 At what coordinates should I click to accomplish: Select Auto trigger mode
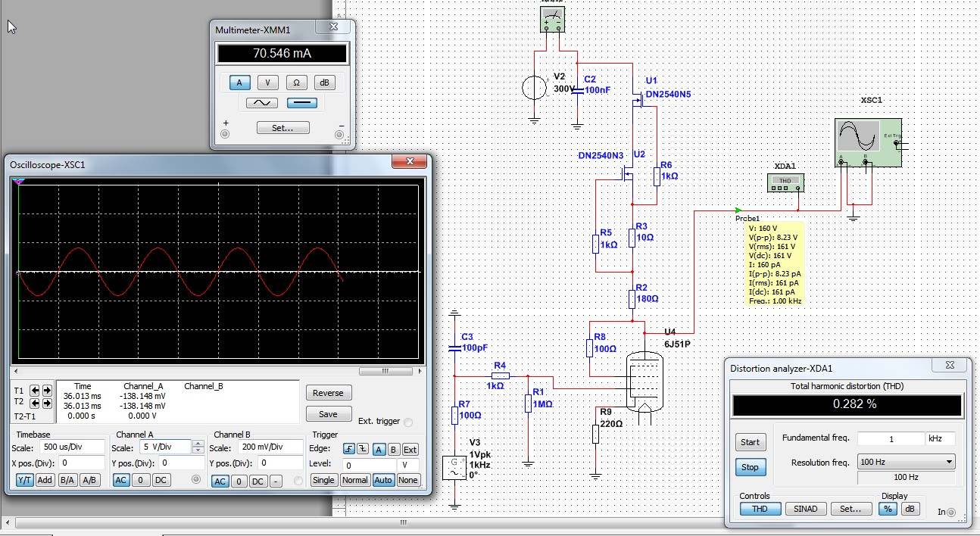coord(383,480)
